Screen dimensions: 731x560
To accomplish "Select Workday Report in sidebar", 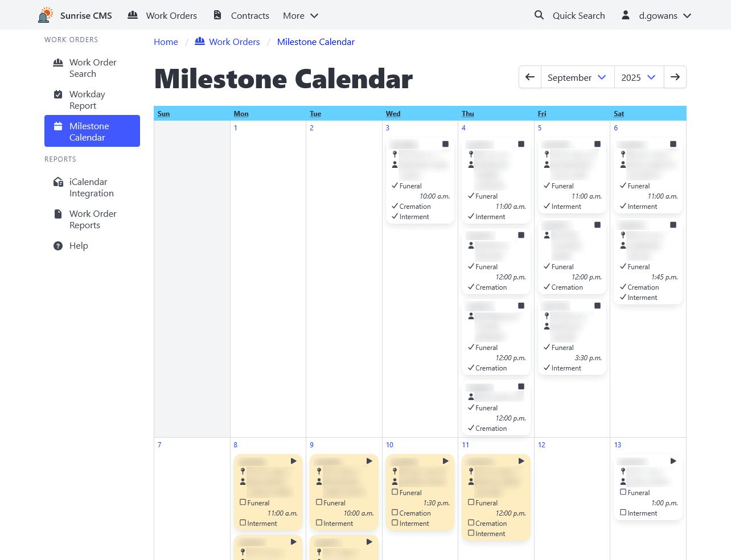I will (92, 100).
